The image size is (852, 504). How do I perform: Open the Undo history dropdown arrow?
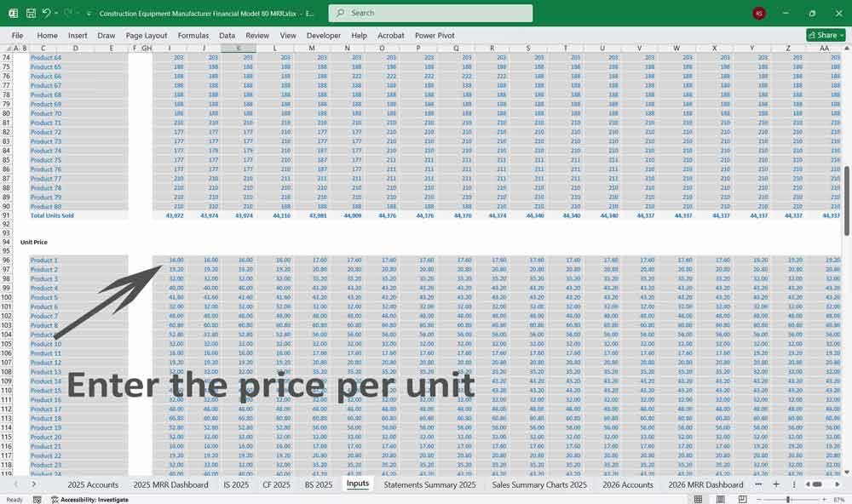point(55,13)
